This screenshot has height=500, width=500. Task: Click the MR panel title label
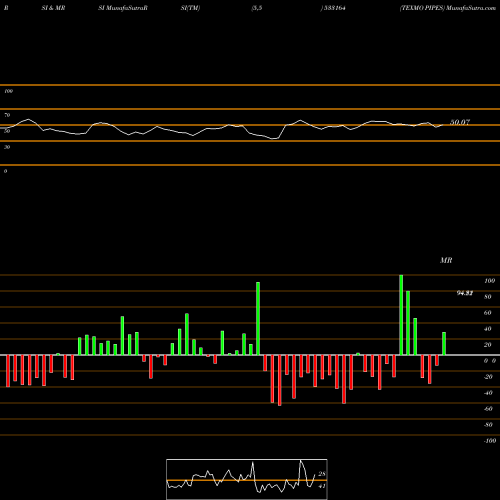[x=446, y=260]
